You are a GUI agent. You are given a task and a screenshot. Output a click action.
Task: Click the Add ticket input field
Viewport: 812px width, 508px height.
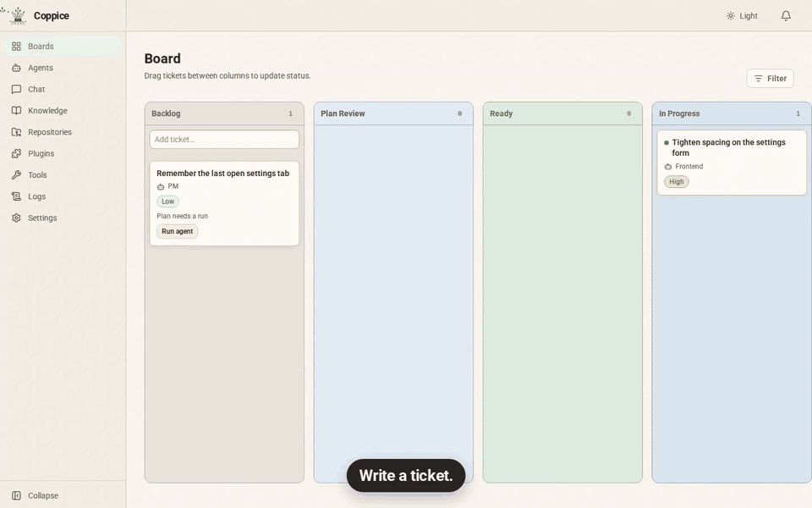224,140
